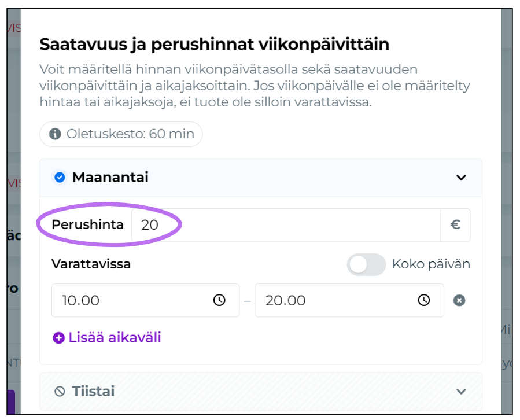Click the blue checkmark beside Maanantai
This screenshot has height=420, width=520.
point(60,178)
